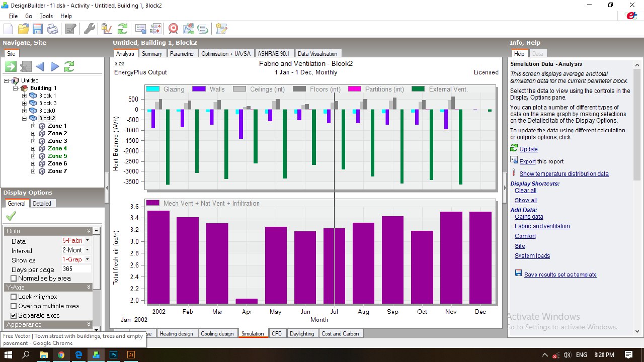This screenshot has width=644, height=362.
Task: Open program options with the wrench icon
Action: coord(89,29)
